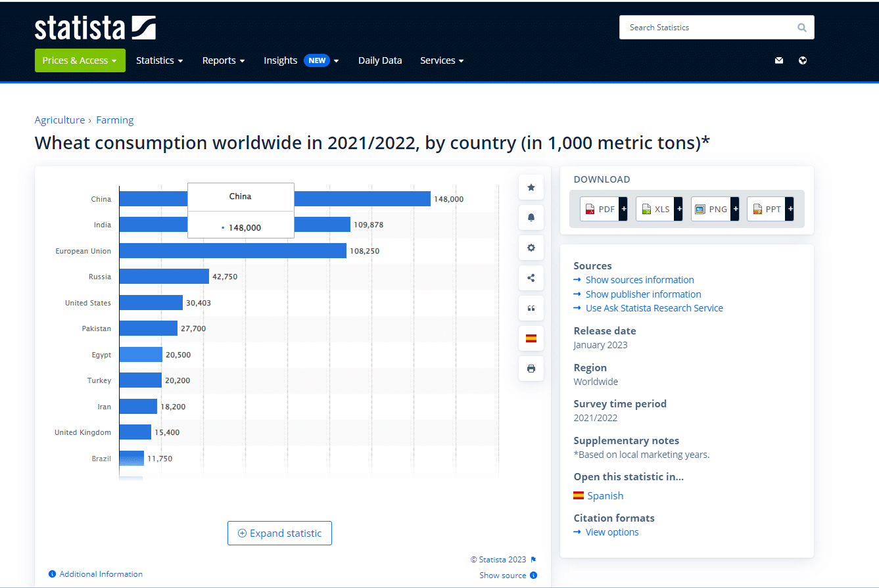Open chart settings gear icon

point(531,248)
